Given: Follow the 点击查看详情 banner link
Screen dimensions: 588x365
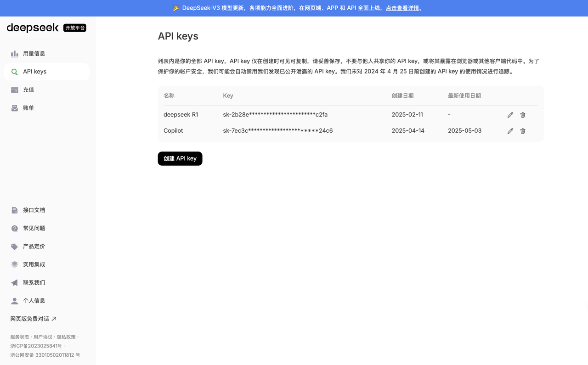Looking at the screenshot, I should tap(402, 8).
